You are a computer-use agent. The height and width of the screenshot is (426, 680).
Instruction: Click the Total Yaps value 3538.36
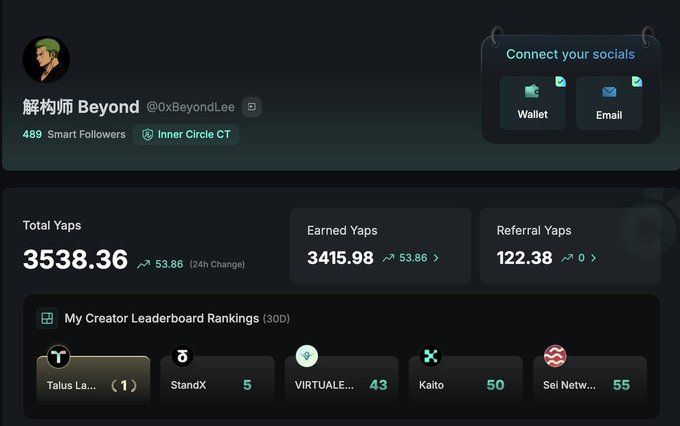pos(75,259)
